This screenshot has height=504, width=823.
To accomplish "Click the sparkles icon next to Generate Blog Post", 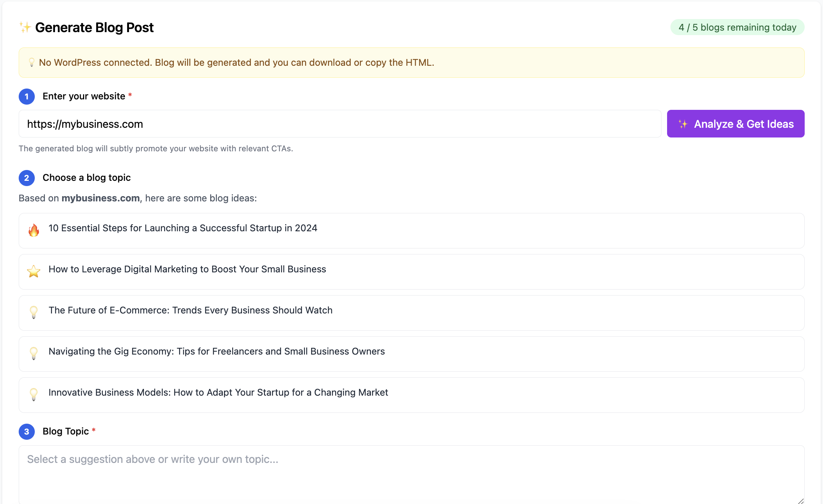I will pyautogui.click(x=25, y=27).
